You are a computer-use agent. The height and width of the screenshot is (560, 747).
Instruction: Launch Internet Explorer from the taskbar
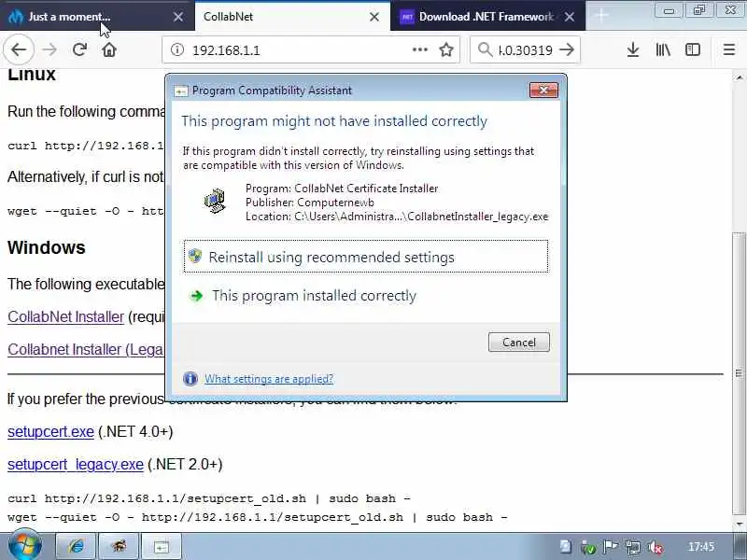[77, 546]
